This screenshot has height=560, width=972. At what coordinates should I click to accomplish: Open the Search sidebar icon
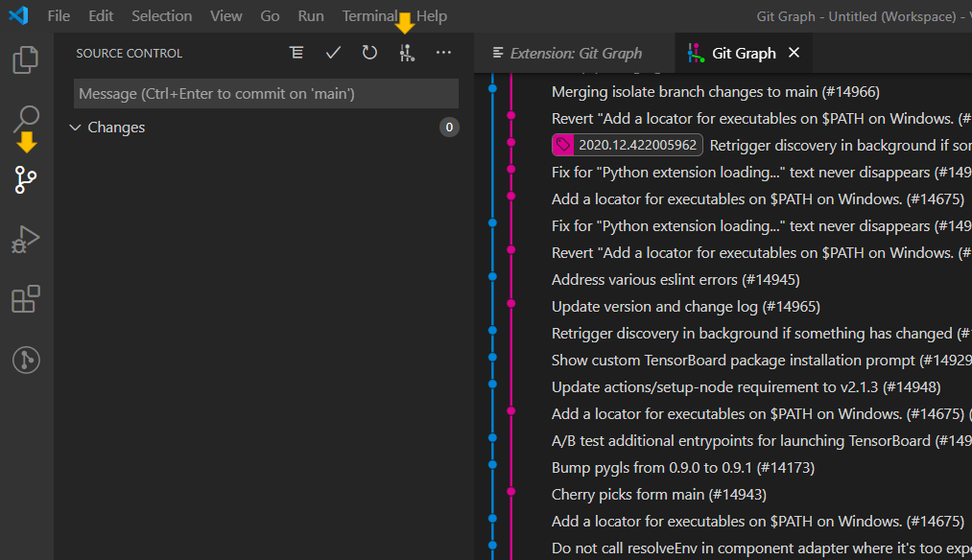(25, 119)
